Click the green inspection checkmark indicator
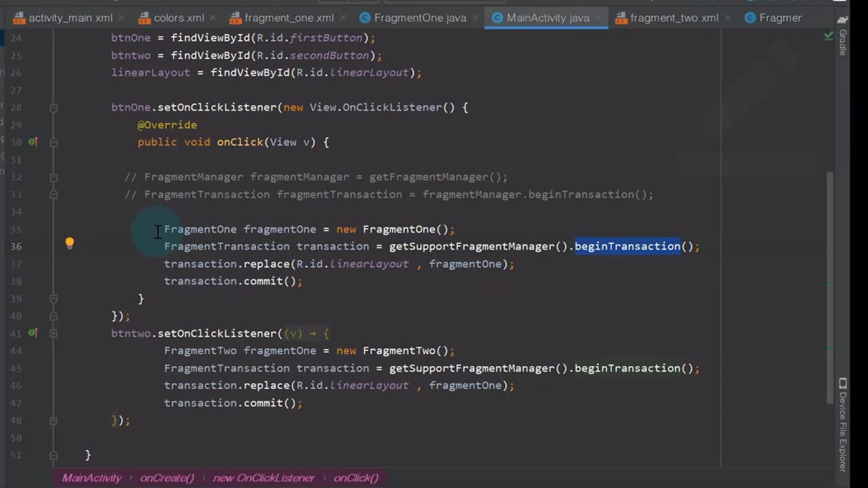This screenshot has height=488, width=868. click(828, 36)
